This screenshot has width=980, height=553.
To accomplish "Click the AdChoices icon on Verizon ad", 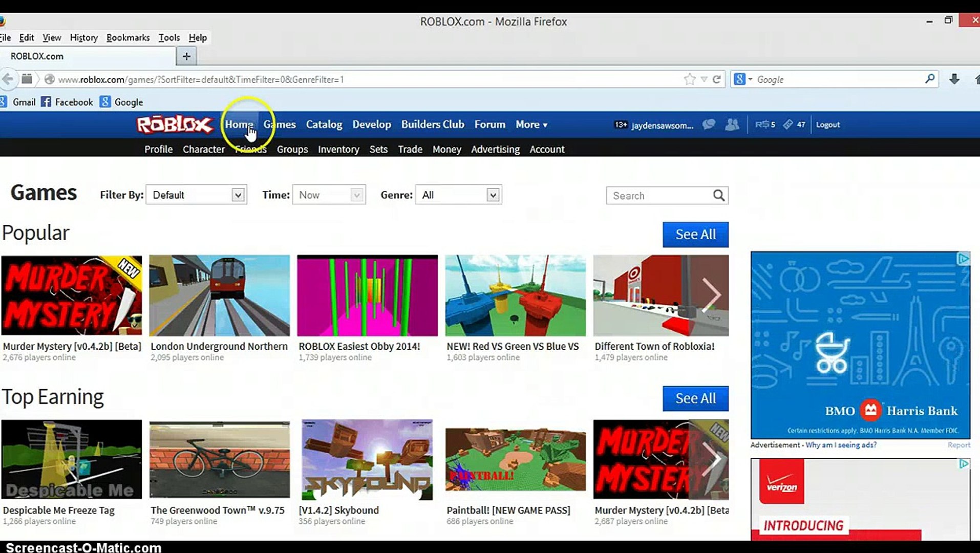I will point(964,464).
